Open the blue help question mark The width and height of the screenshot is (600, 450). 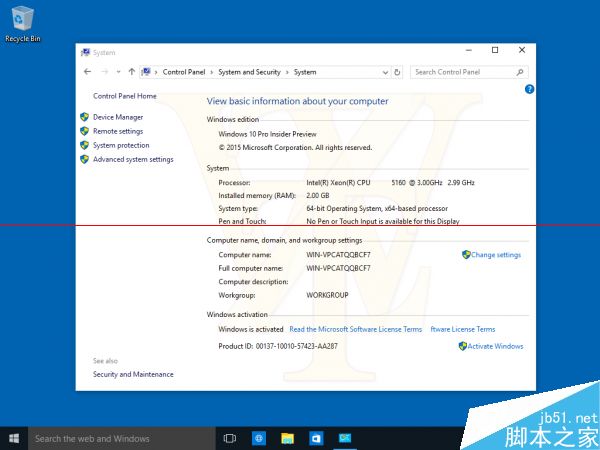(x=529, y=89)
